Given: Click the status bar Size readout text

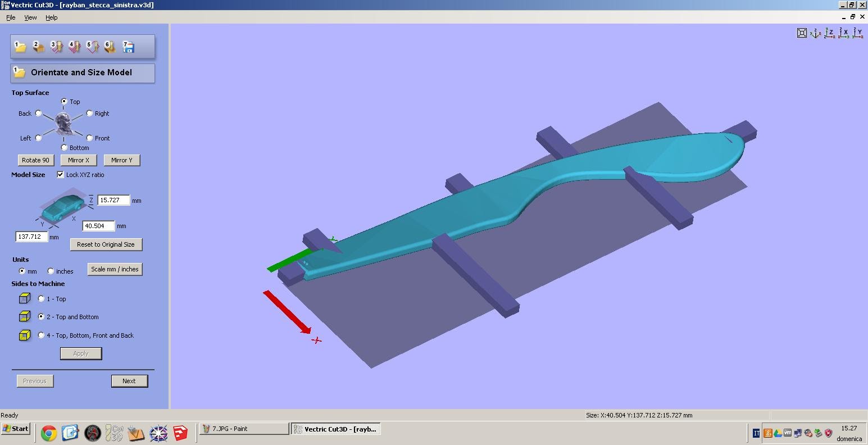Looking at the screenshot, I should [639, 415].
